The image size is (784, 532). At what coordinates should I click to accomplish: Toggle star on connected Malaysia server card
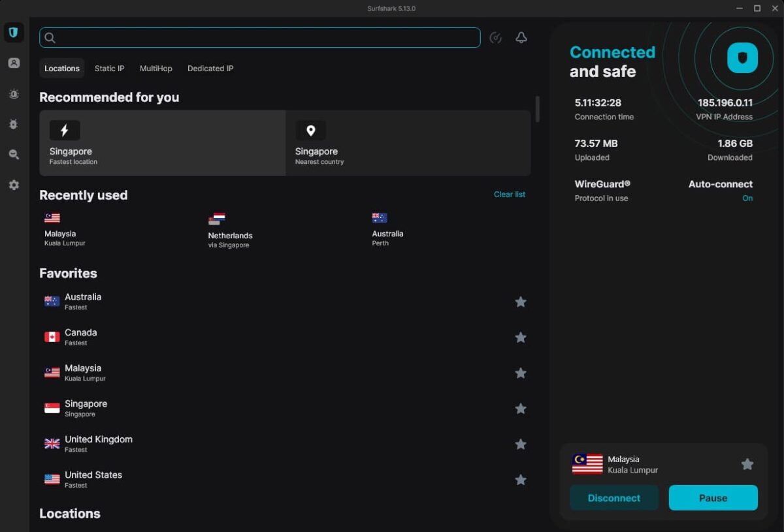747,464
